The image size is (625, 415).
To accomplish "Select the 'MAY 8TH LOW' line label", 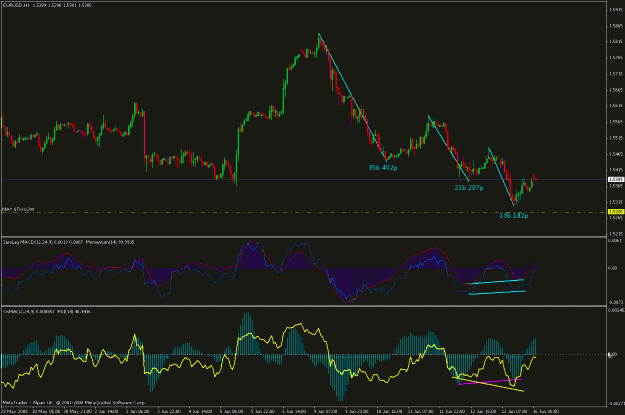I will [18, 209].
